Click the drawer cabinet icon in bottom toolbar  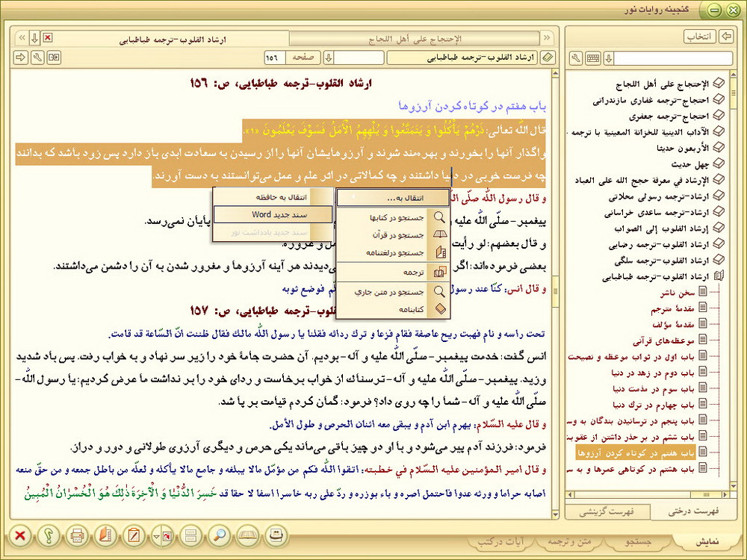(190, 536)
